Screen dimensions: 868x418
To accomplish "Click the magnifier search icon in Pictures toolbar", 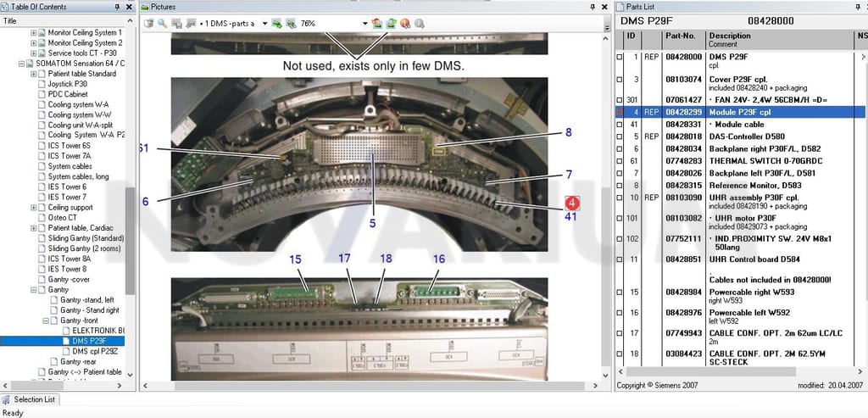I will [x=162, y=23].
